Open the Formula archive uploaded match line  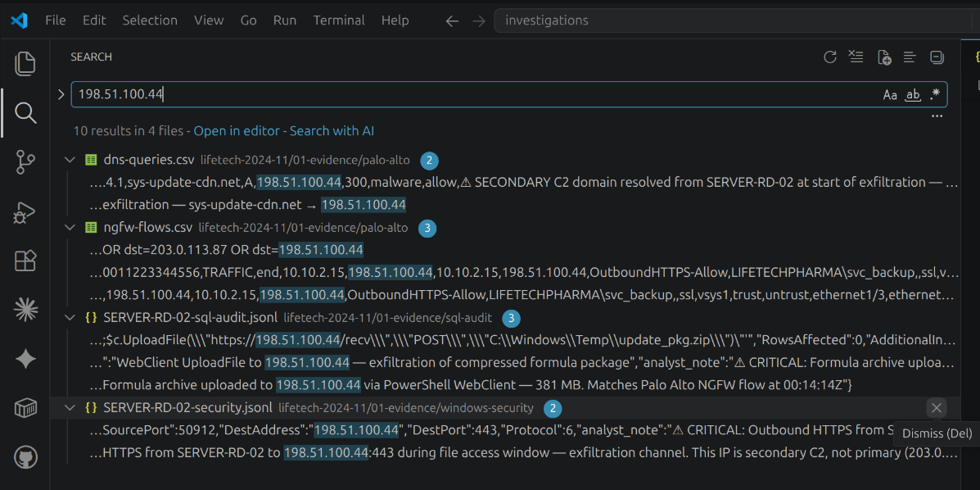tap(505, 385)
